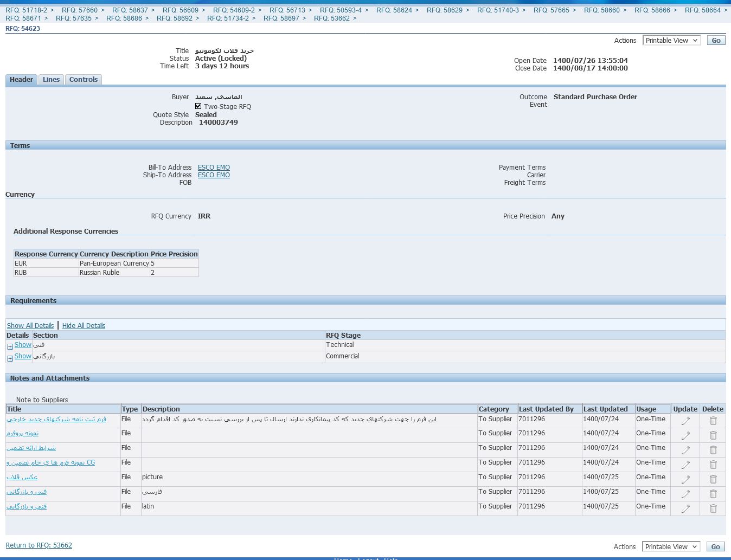Click update pencil for the 'فارسي' attachment row
731x560 pixels.
[685, 494]
